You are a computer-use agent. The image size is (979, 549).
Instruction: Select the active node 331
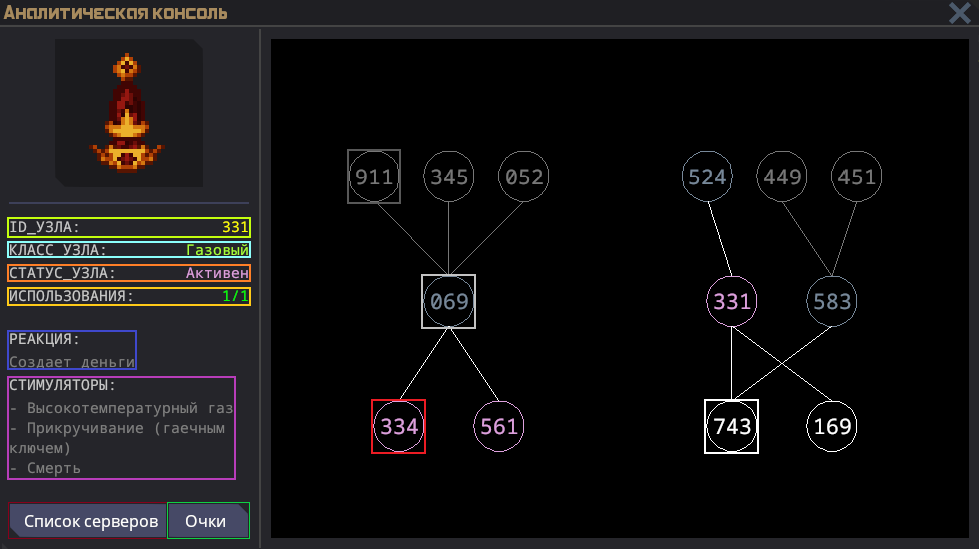coord(732,301)
